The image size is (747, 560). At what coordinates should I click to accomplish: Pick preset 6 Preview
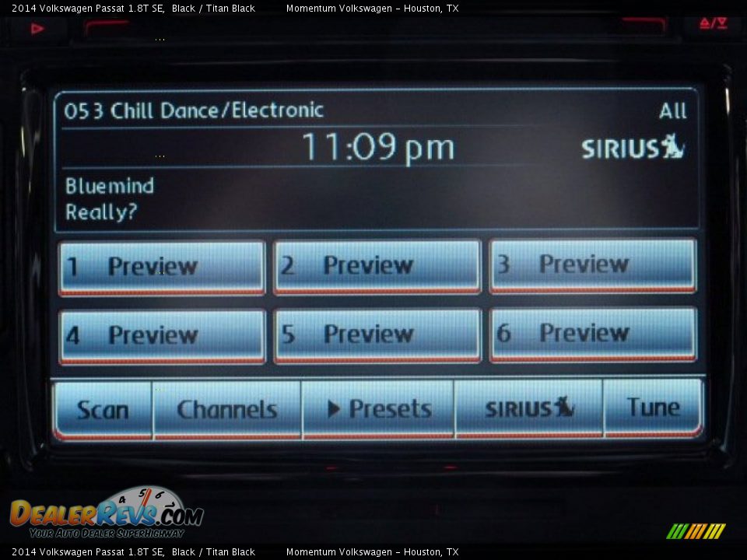(x=593, y=334)
